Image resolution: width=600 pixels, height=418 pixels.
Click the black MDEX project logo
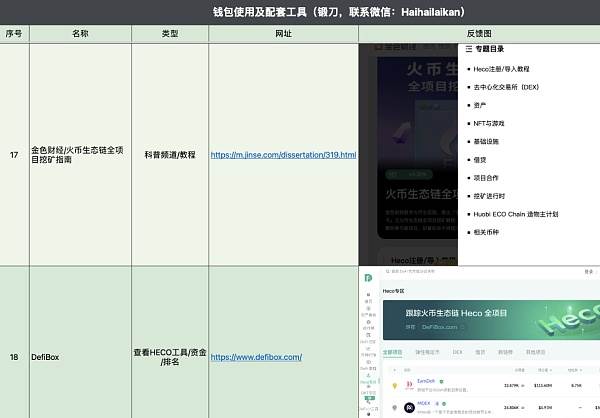click(409, 407)
